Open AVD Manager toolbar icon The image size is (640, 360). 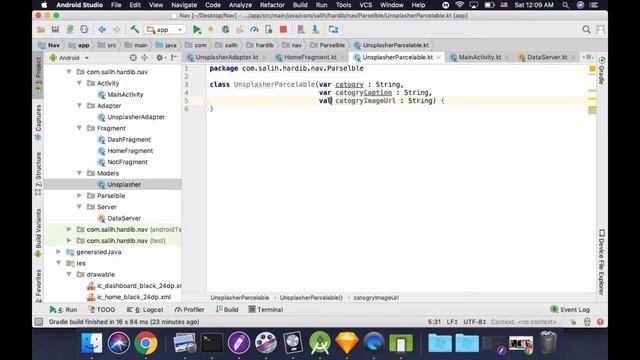(x=301, y=29)
